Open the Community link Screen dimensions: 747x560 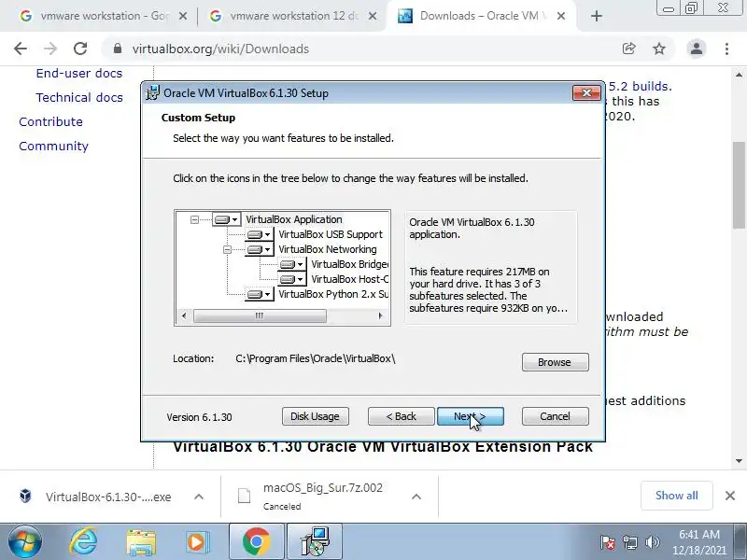(x=54, y=147)
